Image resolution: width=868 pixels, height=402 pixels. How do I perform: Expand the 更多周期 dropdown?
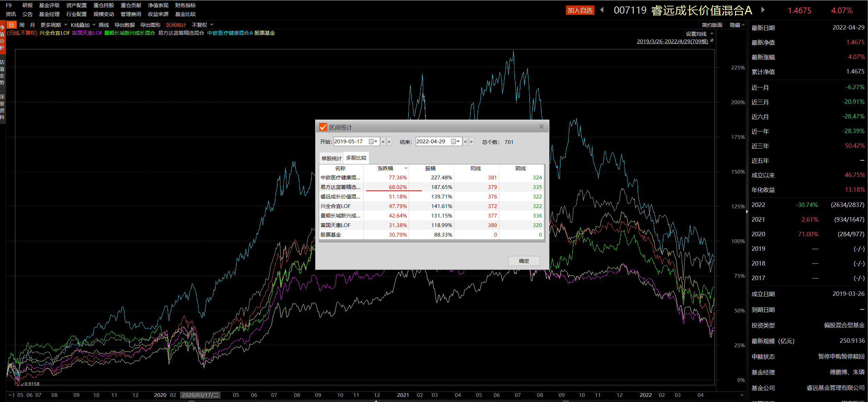[53, 25]
